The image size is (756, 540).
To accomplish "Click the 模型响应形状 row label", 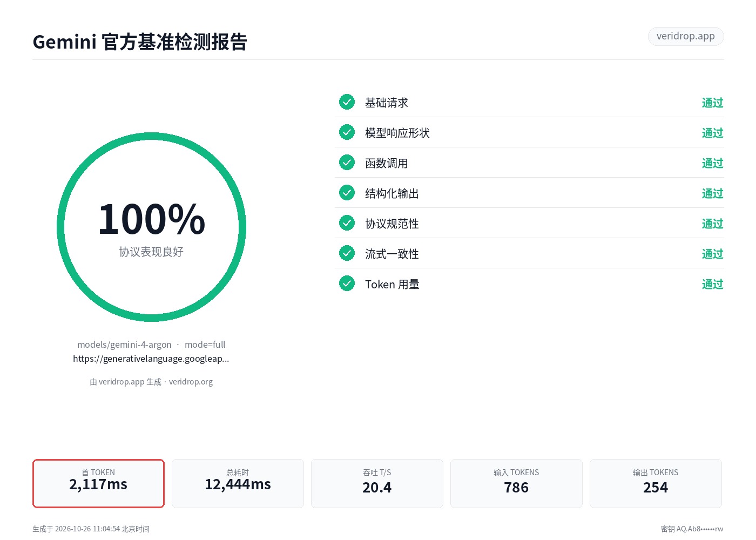I will [x=397, y=133].
